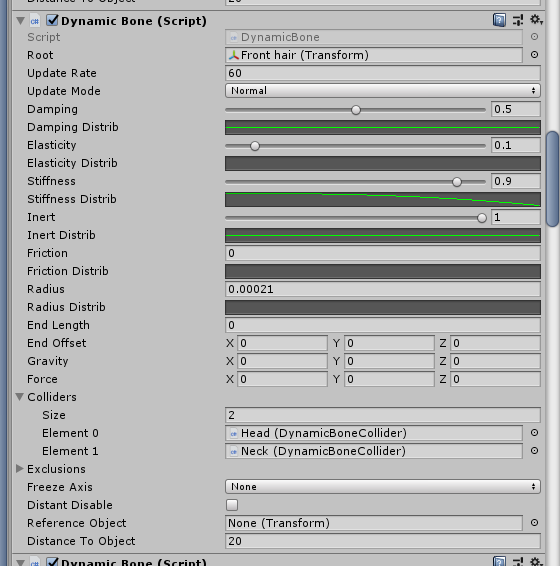The image size is (560, 566).
Task: Enable the Distant Disable checkbox
Action: click(232, 505)
